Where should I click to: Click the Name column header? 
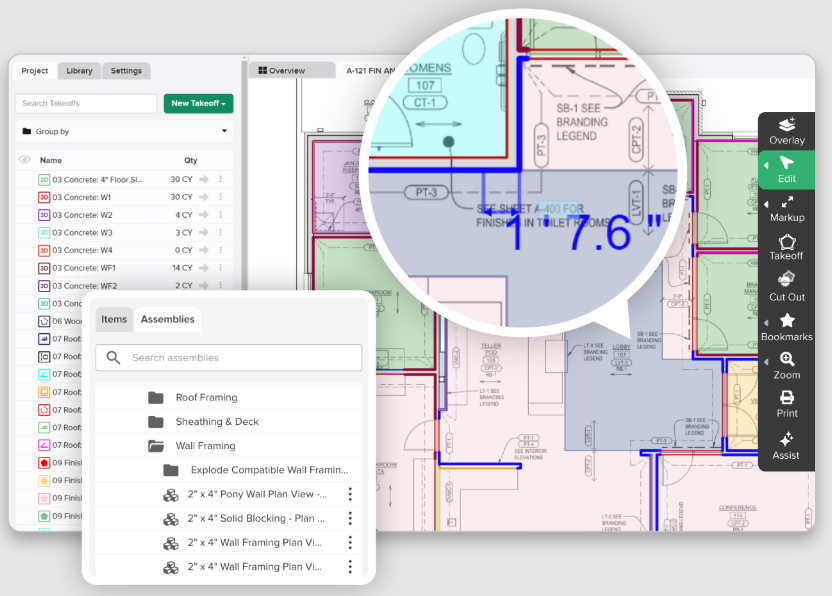(x=50, y=160)
